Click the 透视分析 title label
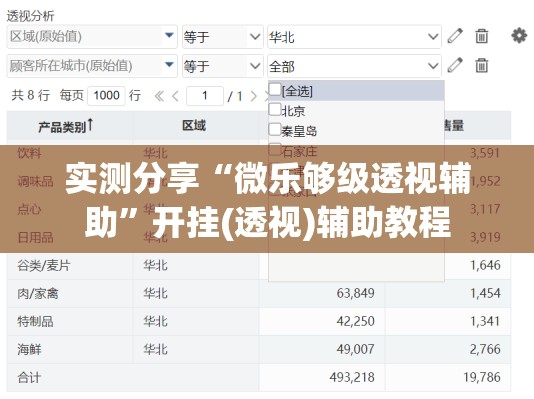The image size is (534, 399). point(31,16)
